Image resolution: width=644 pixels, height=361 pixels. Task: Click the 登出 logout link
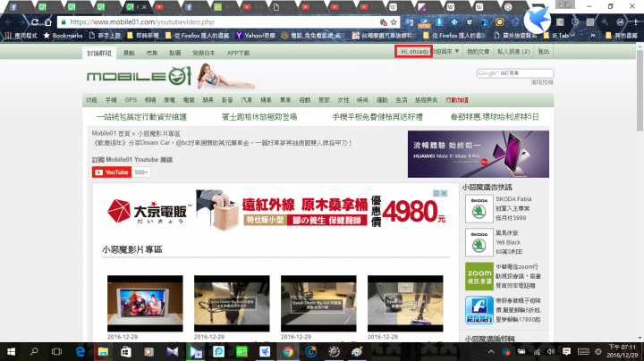(544, 52)
